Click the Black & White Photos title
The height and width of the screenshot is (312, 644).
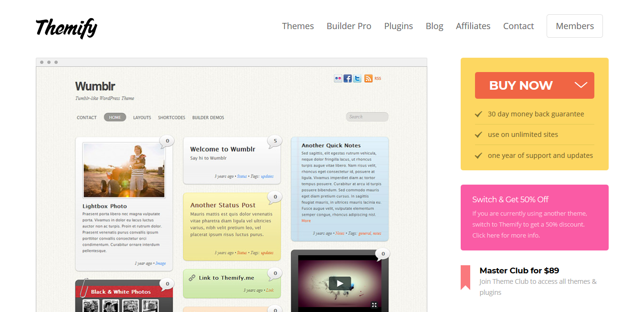tap(121, 292)
